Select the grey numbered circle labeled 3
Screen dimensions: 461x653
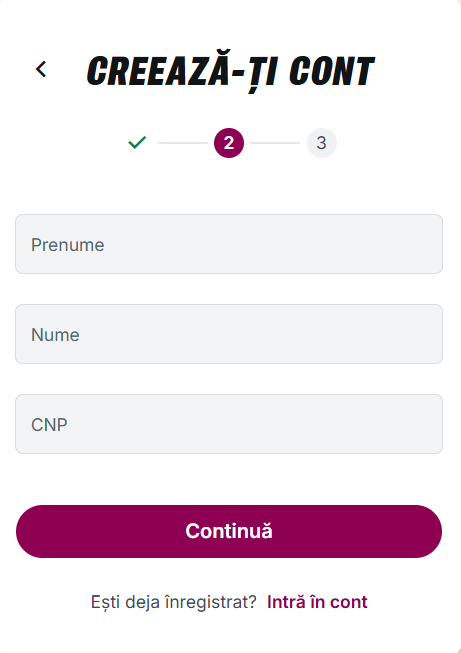click(x=321, y=143)
